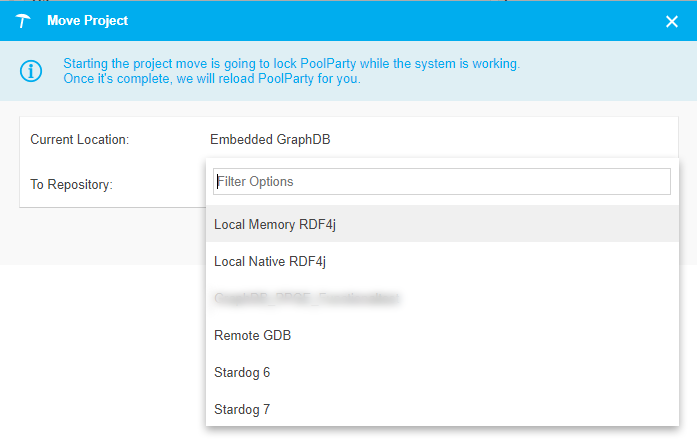Click the Embedded GraphDB location value
Image resolution: width=697 pixels, height=439 pixels.
(270, 140)
